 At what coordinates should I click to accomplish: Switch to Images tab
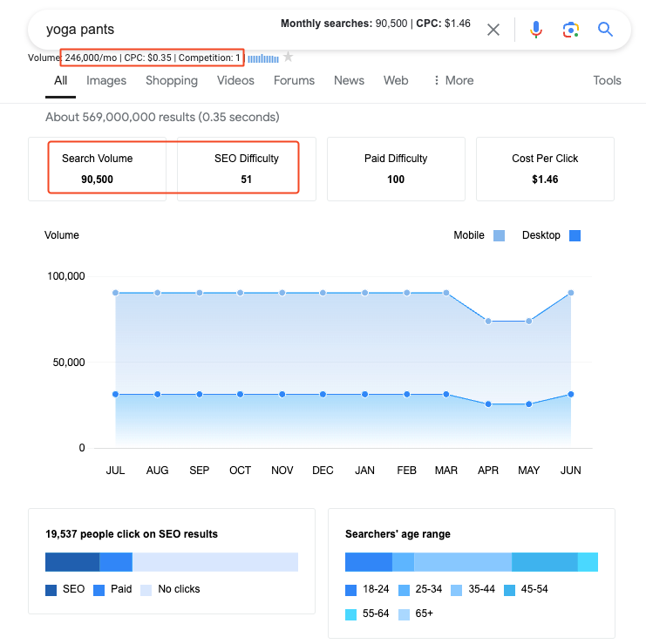(x=106, y=80)
